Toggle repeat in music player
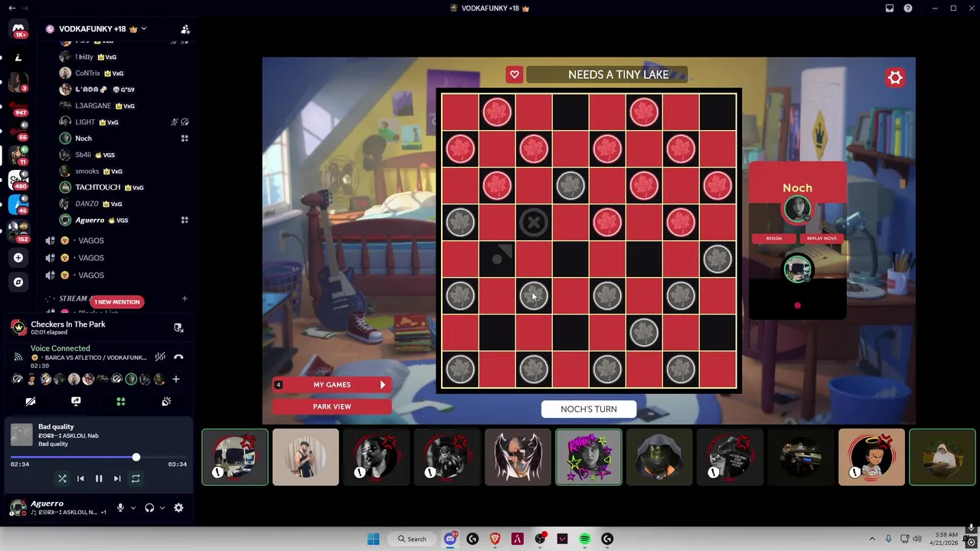Screen dimensions: 980x551 (136, 478)
